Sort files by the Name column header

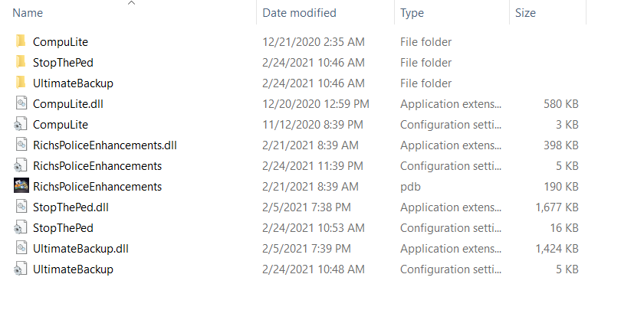pos(28,13)
